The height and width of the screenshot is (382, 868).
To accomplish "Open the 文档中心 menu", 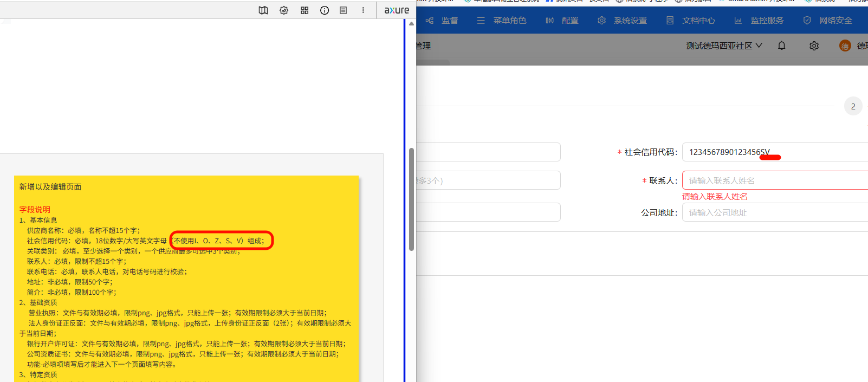I will pos(691,21).
